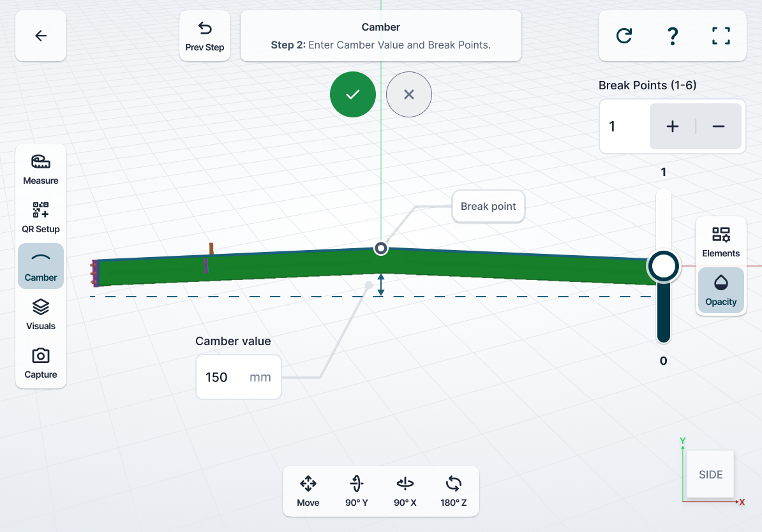Click the Break Points value 1
The image size is (762, 532).
pos(612,126)
